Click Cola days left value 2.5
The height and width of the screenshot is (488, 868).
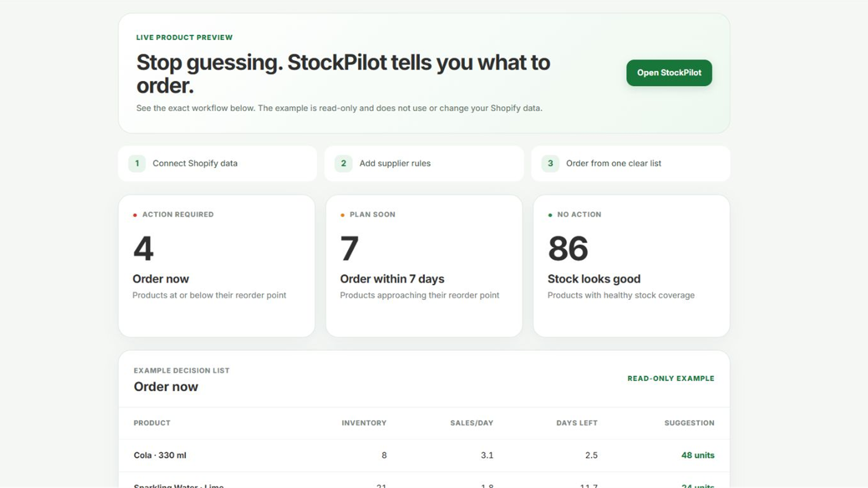click(x=591, y=455)
